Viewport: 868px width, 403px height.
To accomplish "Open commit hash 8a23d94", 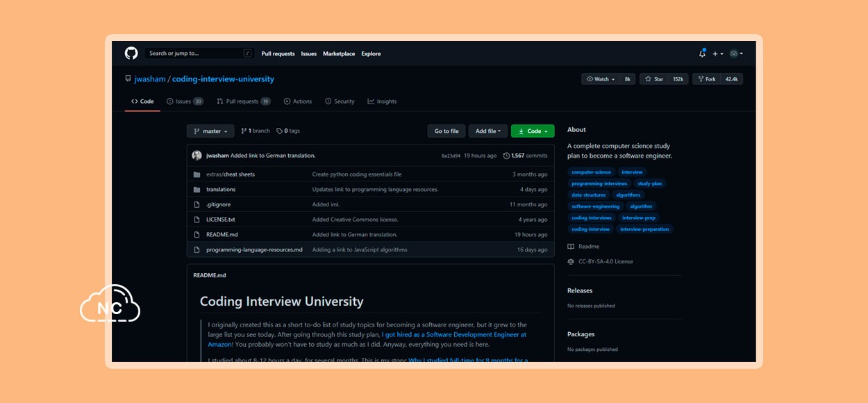I will coord(451,156).
